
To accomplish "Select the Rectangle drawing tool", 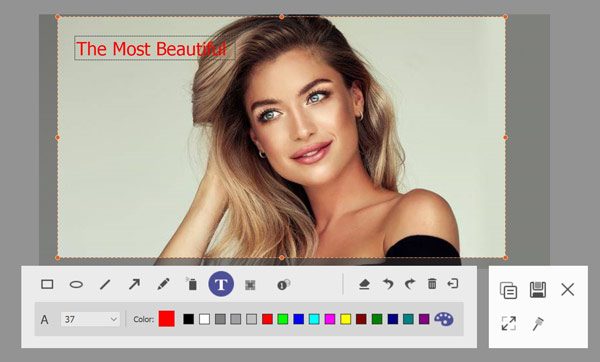I will tap(47, 284).
